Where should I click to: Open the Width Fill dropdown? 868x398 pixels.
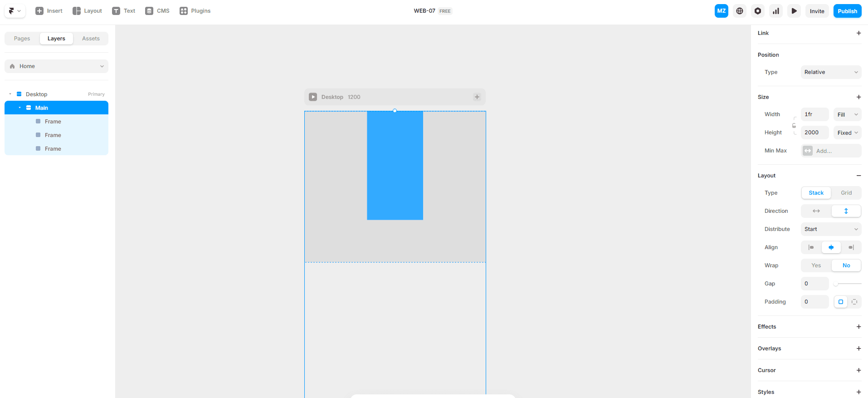(847, 114)
